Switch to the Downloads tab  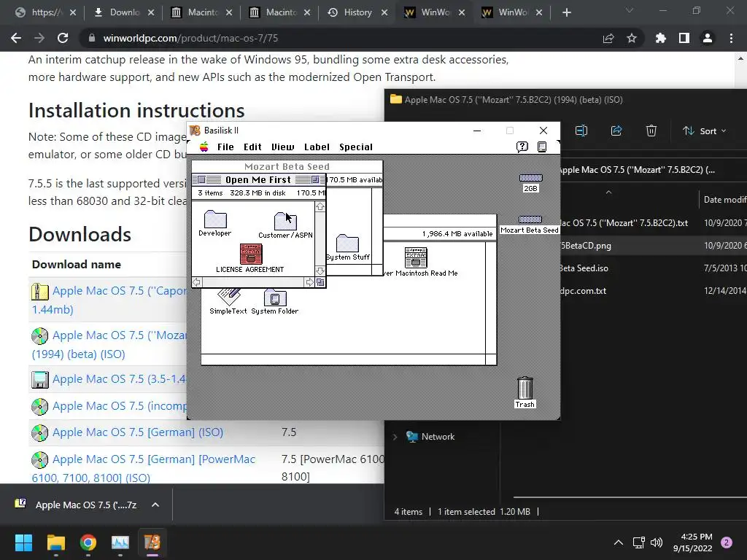pyautogui.click(x=124, y=12)
